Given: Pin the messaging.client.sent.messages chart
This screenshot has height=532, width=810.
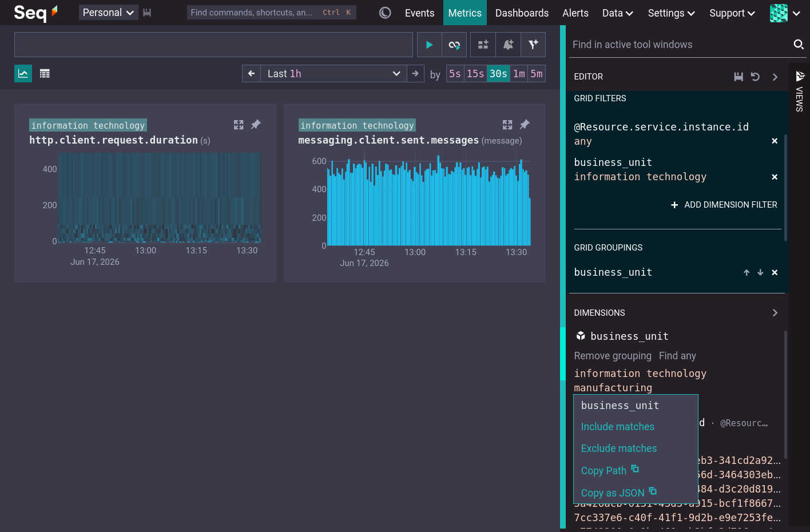Looking at the screenshot, I should click(525, 124).
